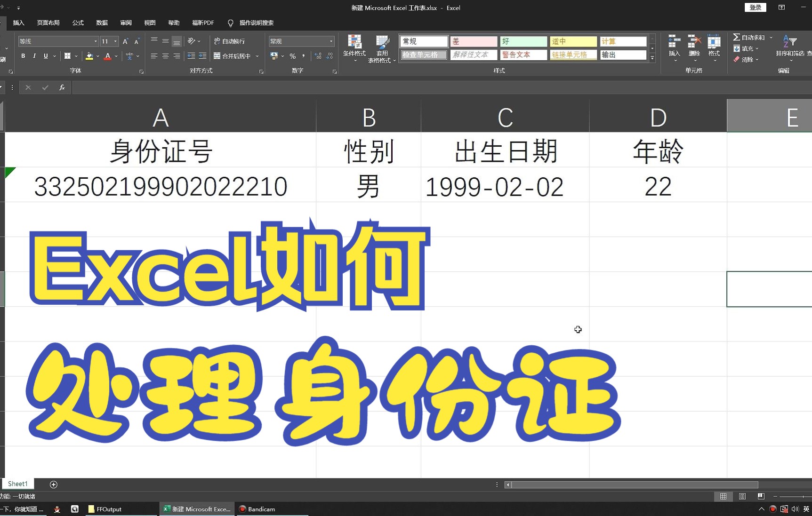Open the 插入 ribbon tab

18,23
